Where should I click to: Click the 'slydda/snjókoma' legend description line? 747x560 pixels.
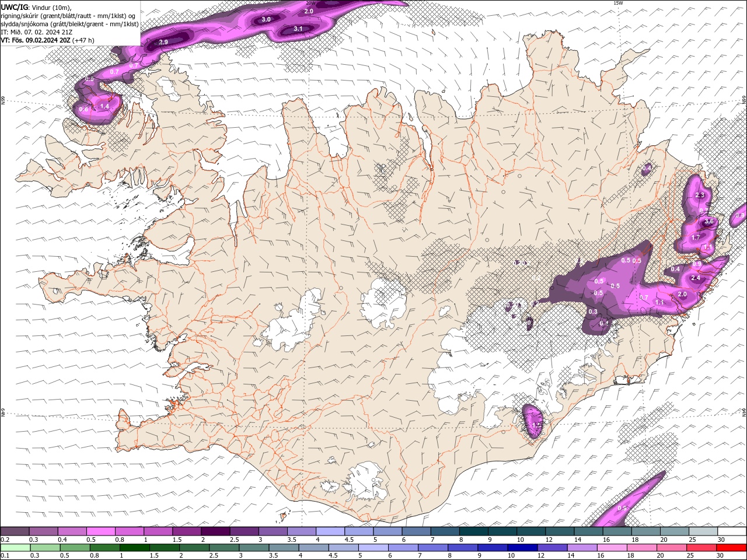point(69,24)
